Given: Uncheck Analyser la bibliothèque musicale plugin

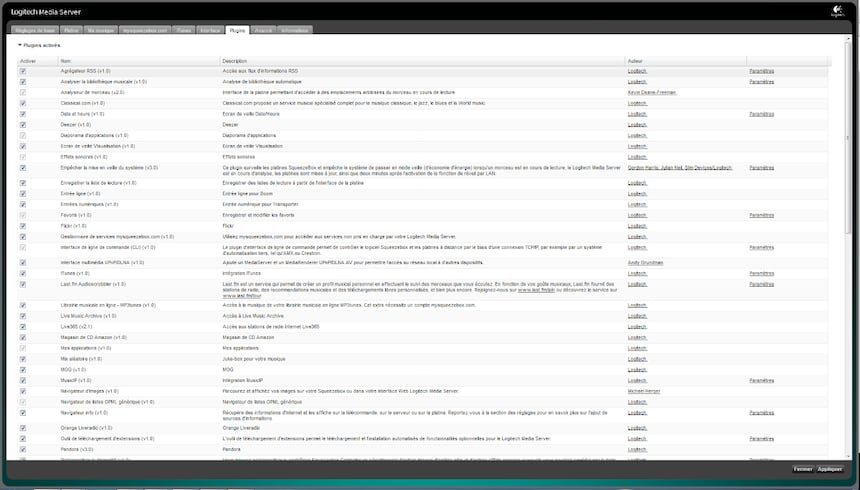Looking at the screenshot, I should tap(23, 82).
